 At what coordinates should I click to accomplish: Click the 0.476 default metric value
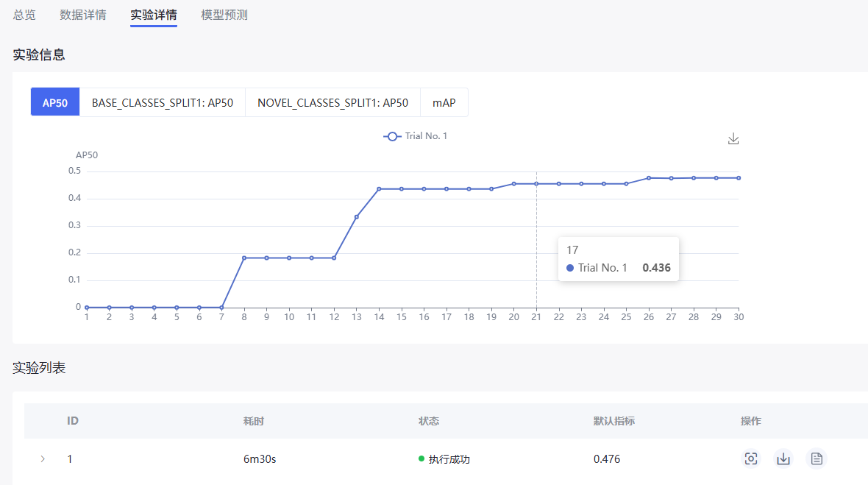(x=607, y=459)
